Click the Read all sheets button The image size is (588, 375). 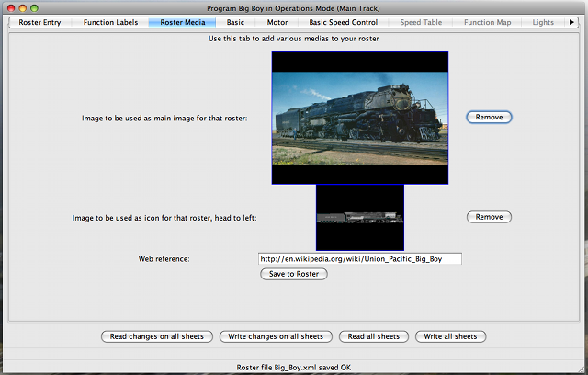click(374, 336)
